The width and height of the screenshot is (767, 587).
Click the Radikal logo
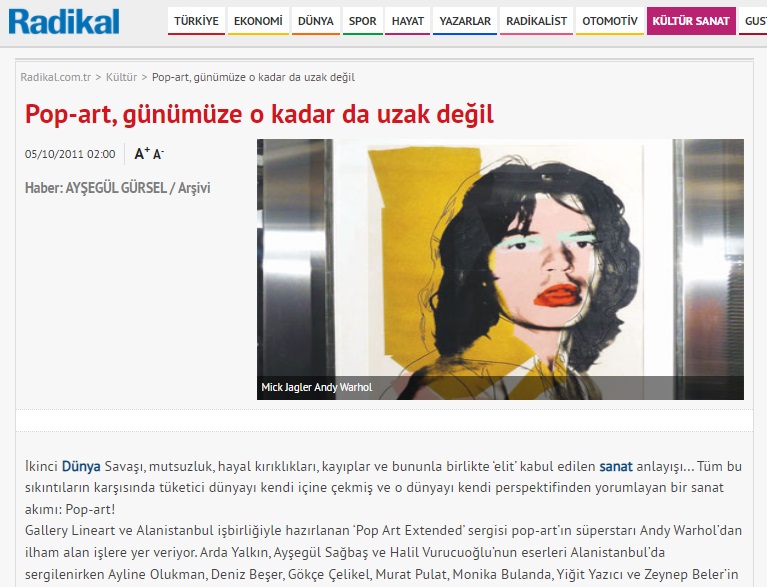click(64, 21)
